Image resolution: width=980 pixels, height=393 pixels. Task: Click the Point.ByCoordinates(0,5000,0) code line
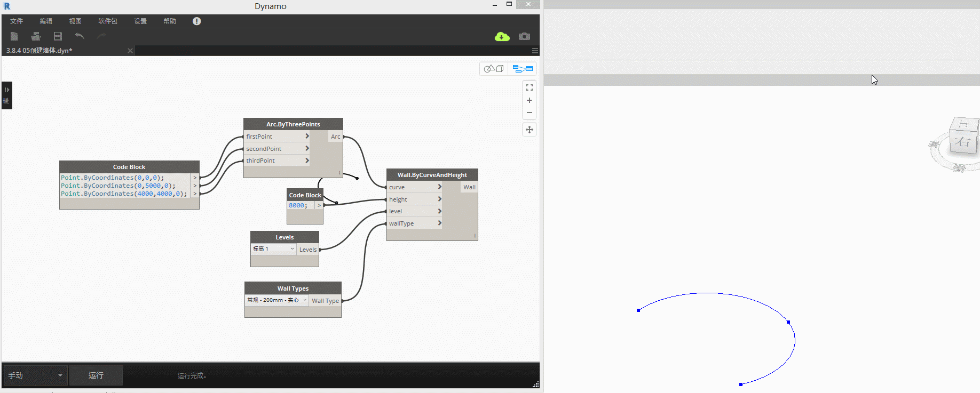(118, 186)
